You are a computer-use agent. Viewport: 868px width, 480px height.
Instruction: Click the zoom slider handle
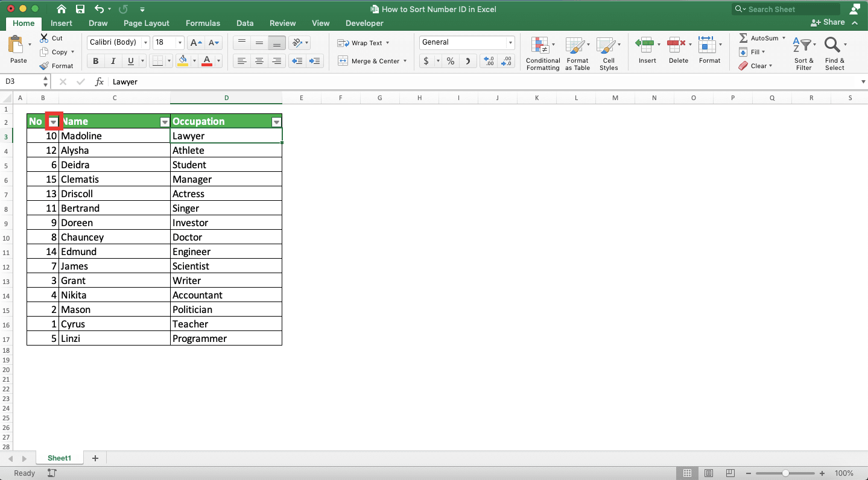click(x=785, y=473)
